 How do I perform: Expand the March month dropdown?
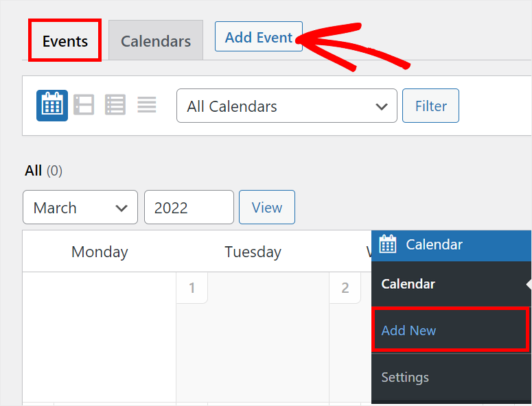(80, 208)
